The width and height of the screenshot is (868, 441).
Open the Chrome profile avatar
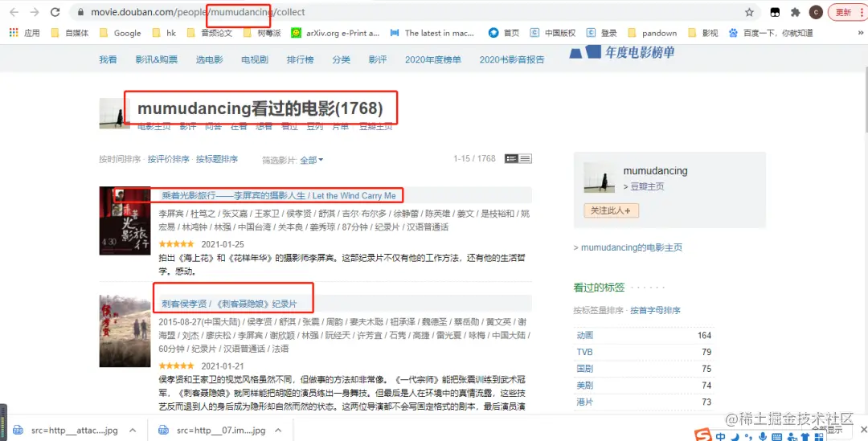pyautogui.click(x=816, y=12)
